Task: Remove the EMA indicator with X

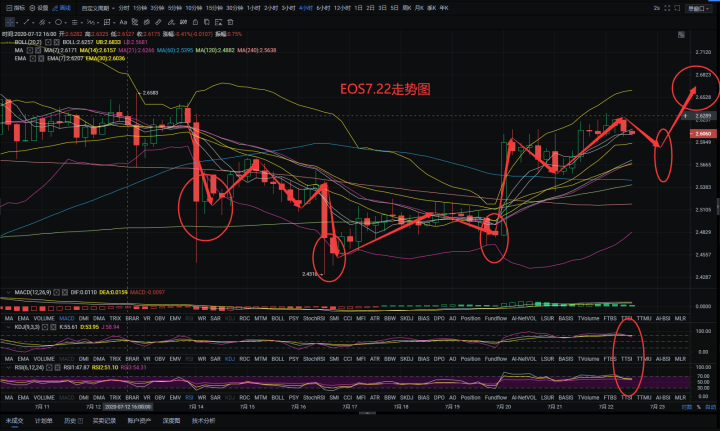Action: click(41, 59)
